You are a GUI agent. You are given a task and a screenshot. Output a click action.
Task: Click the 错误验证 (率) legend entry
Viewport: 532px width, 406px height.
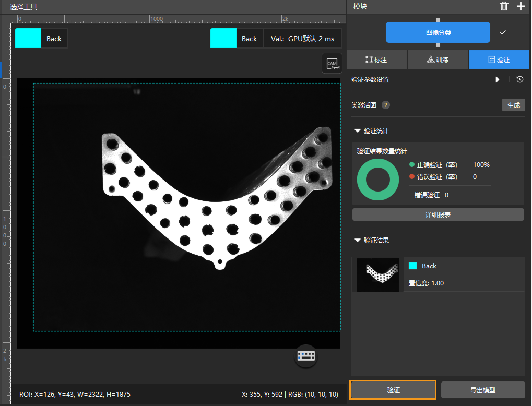click(434, 177)
